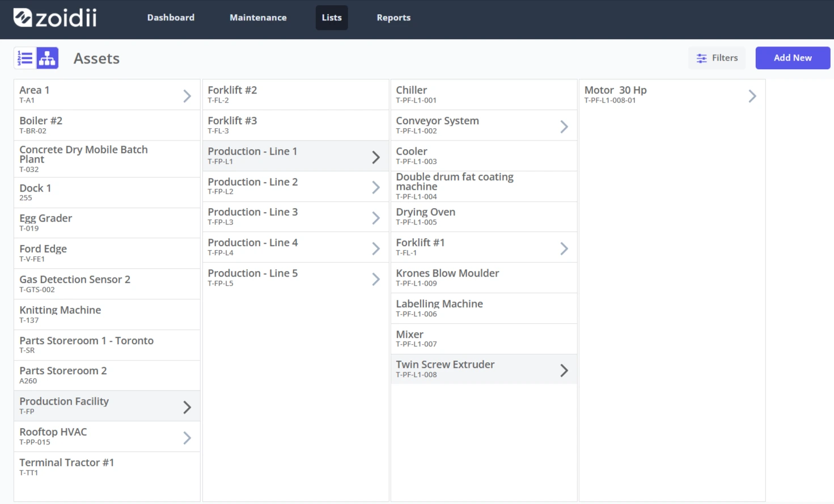Expand the Motor 30 Hp chevron
The height and width of the screenshot is (504, 834).
(752, 96)
